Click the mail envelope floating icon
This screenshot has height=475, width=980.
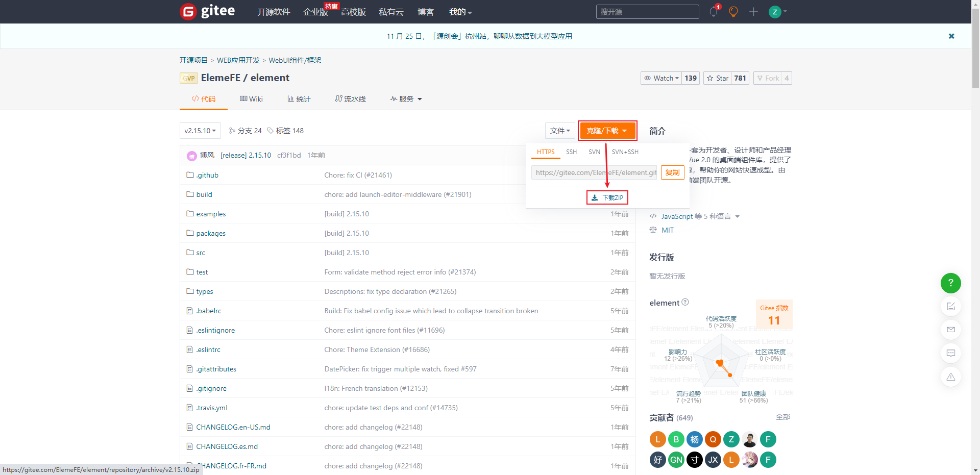951,330
